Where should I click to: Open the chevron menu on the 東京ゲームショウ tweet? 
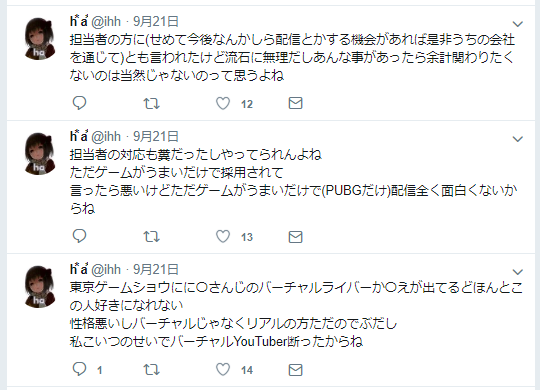pos(518,272)
